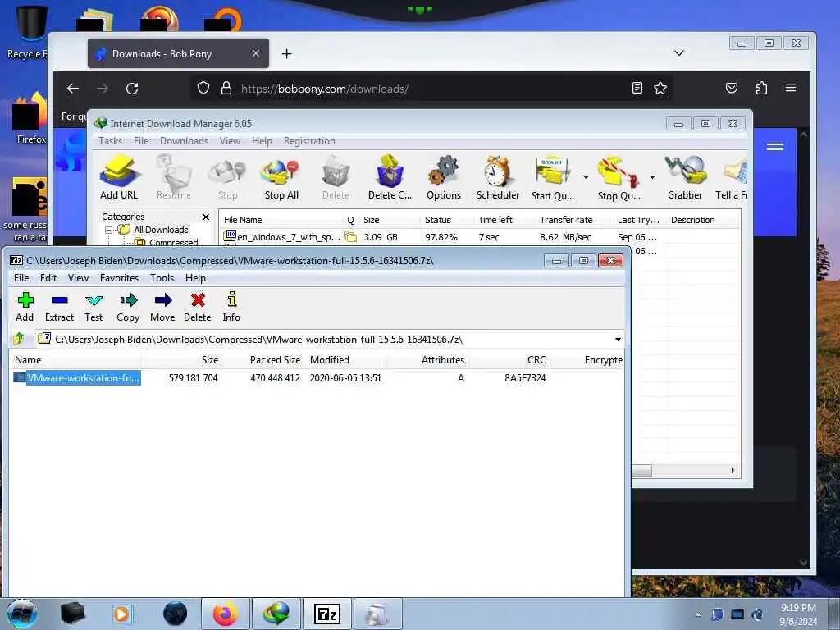The height and width of the screenshot is (630, 840).
Task: Click Start Queue in Internet Download Manager
Action: point(553,178)
